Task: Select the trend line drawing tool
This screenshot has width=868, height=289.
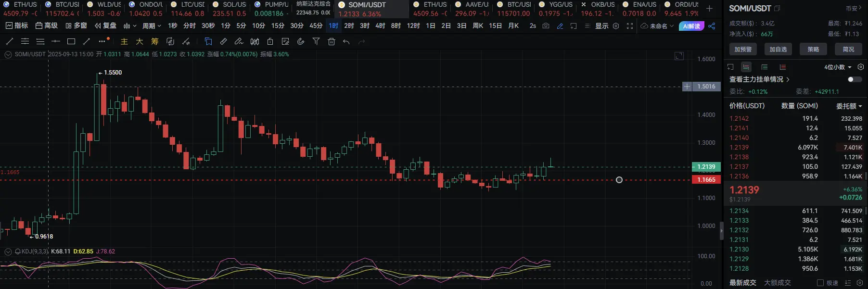Action: click(9, 41)
